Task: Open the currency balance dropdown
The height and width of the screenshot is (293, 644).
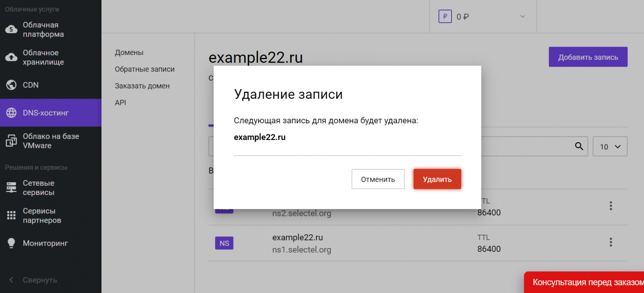Action: tap(482, 16)
